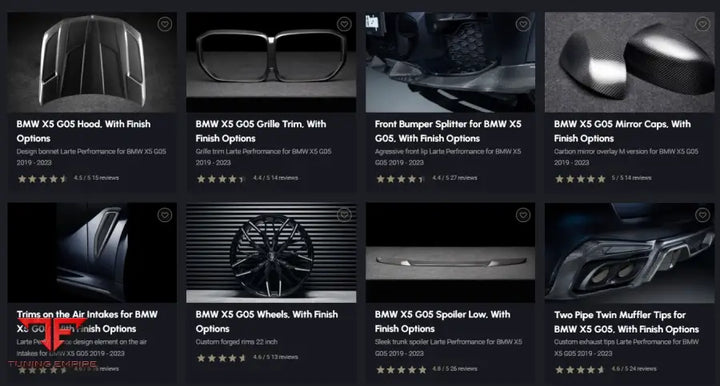
Task: Open BMW X5 G05 Grille Trim title link
Action: click(x=261, y=131)
